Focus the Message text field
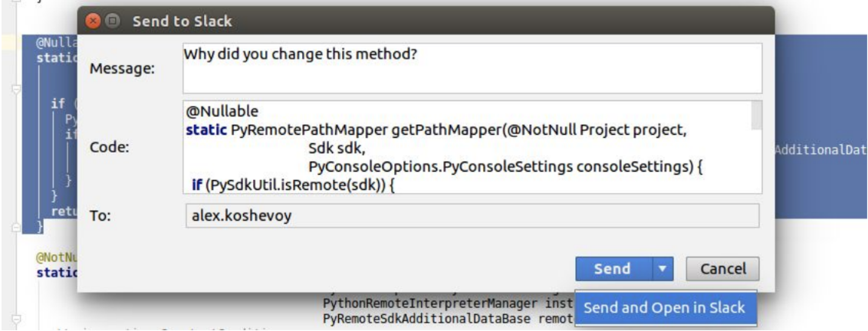 click(472, 68)
